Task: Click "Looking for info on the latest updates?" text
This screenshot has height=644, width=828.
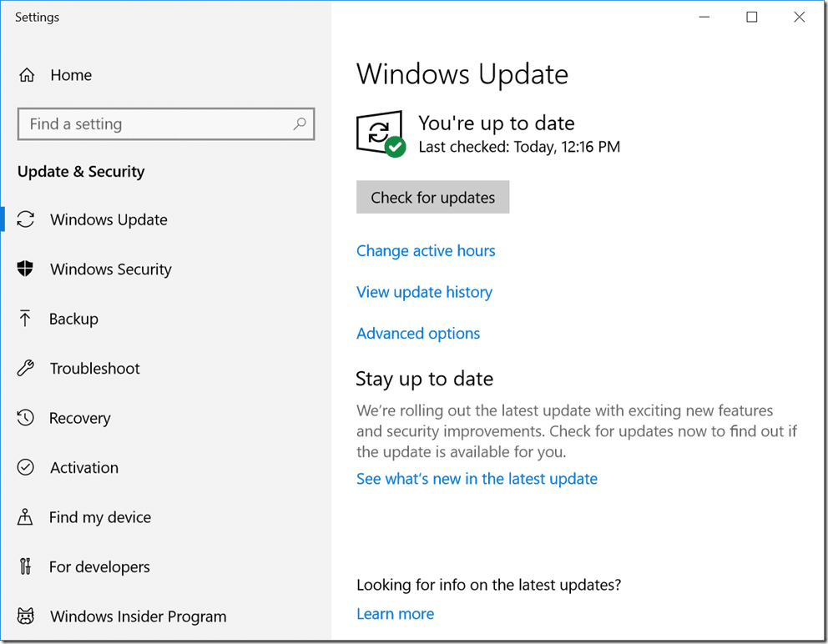Action: pos(489,585)
